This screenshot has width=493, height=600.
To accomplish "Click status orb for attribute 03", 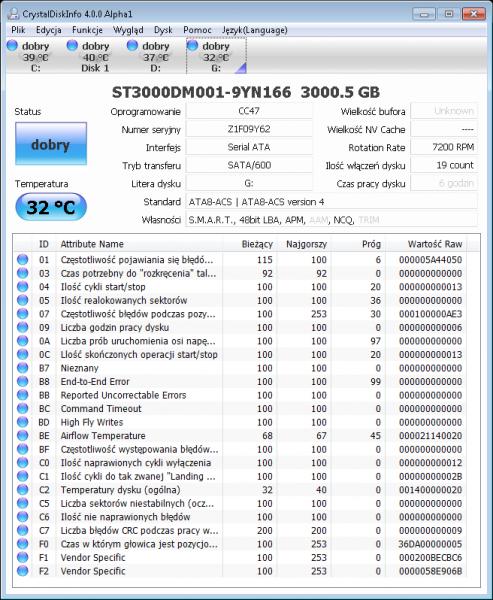I will click(x=23, y=273).
